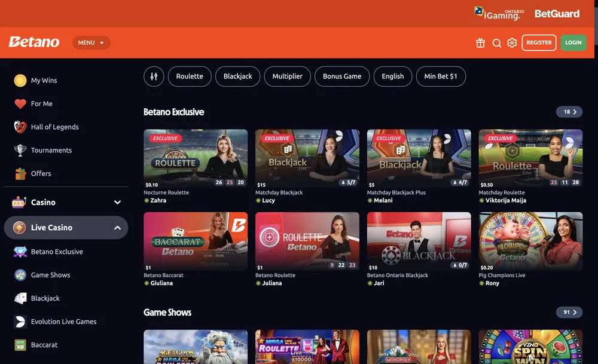Toggle the Bonus Game filter chip
Screen dimensions: 598x364
coord(342,77)
